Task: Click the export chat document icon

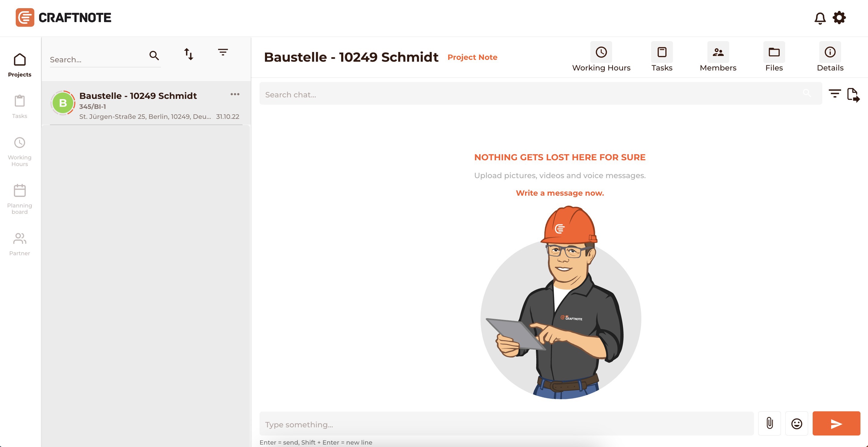Action: 853,95
